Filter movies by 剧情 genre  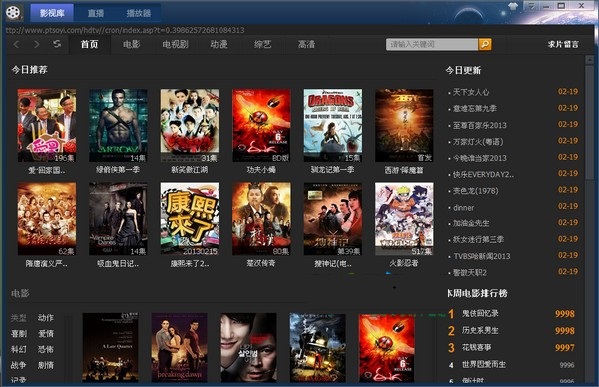pyautogui.click(x=46, y=365)
